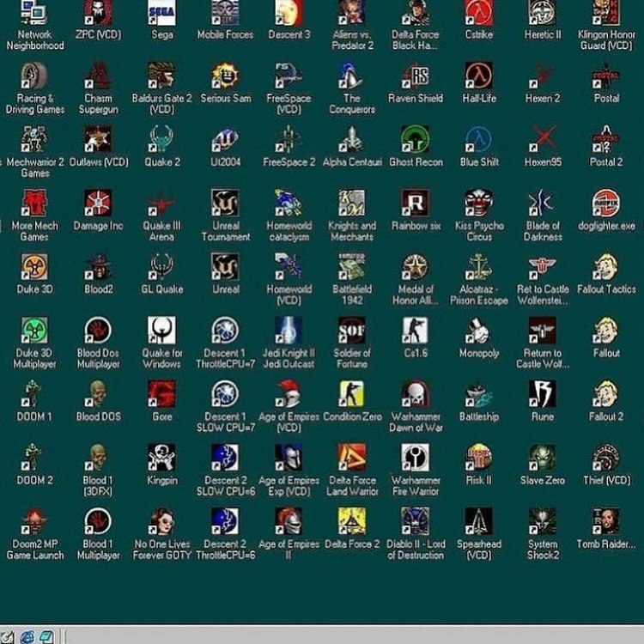Screen dimensions: 644x644
Task: Select the Rune shortcut
Action: pos(542,394)
